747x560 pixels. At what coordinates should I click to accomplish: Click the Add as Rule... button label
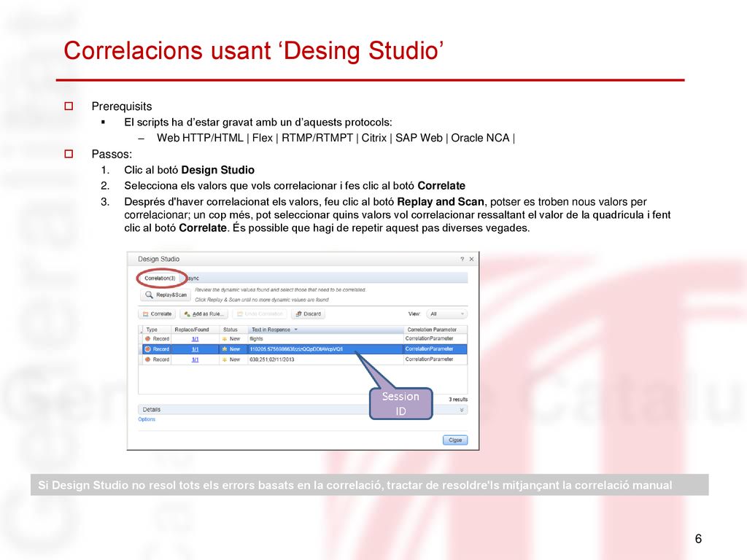[207, 314]
